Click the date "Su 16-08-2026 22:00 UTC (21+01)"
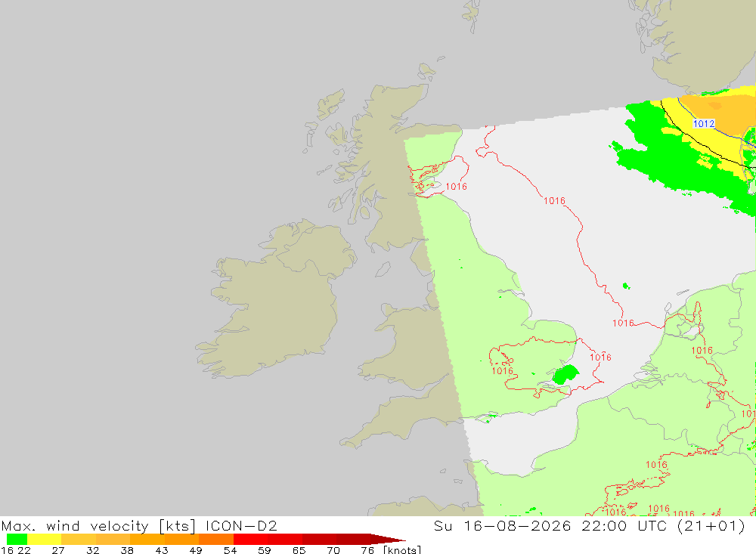756x554 pixels. pos(589,525)
